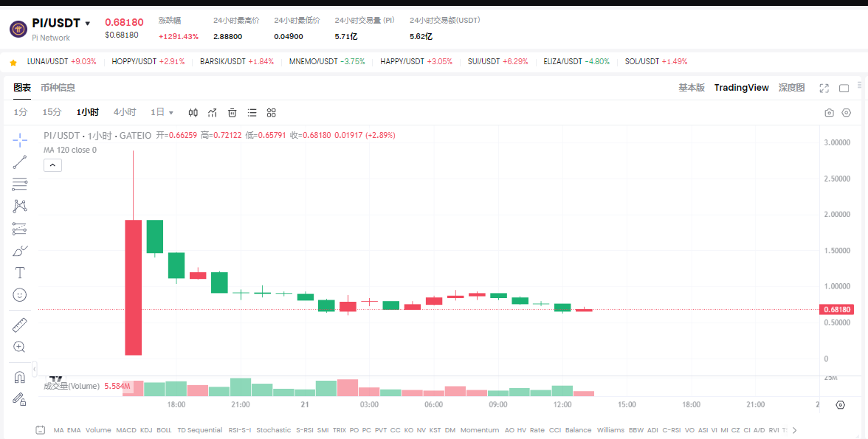Image resolution: width=868 pixels, height=439 pixels.
Task: Open the 1日 timeframe dropdown
Action: [161, 112]
